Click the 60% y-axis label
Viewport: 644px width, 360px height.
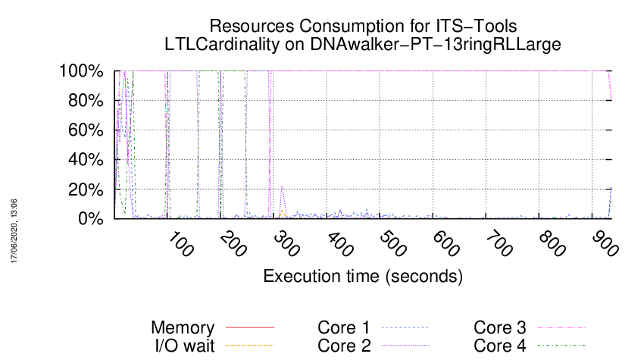point(86,130)
